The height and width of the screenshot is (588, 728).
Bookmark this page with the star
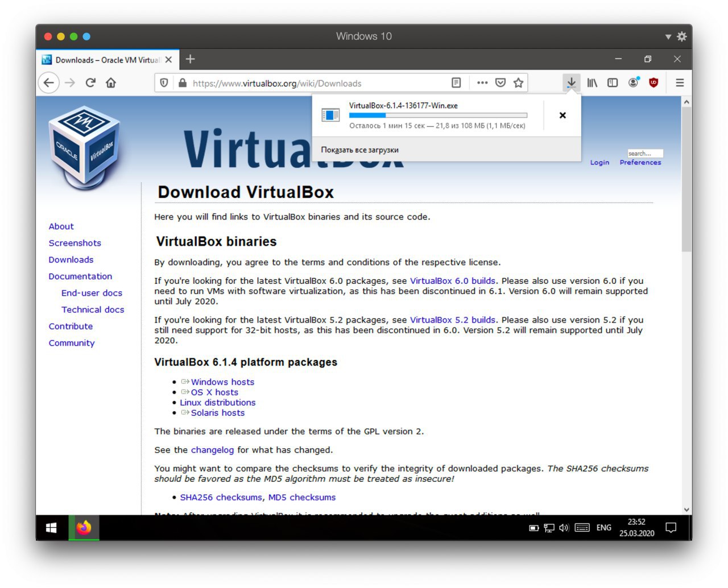518,83
